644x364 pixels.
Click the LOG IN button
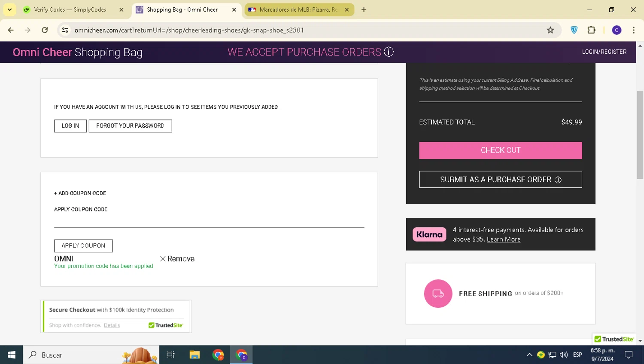pyautogui.click(x=70, y=126)
